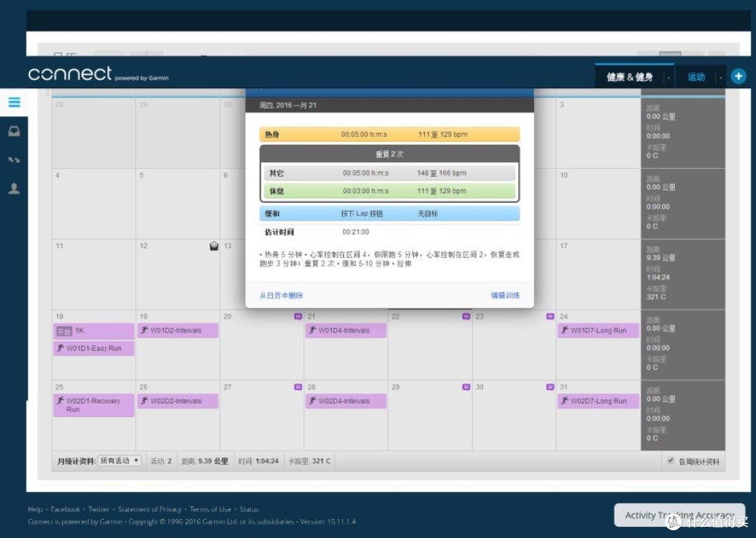Open Statement of Privacy link
Viewport: 756px width, 538px height.
pos(150,509)
